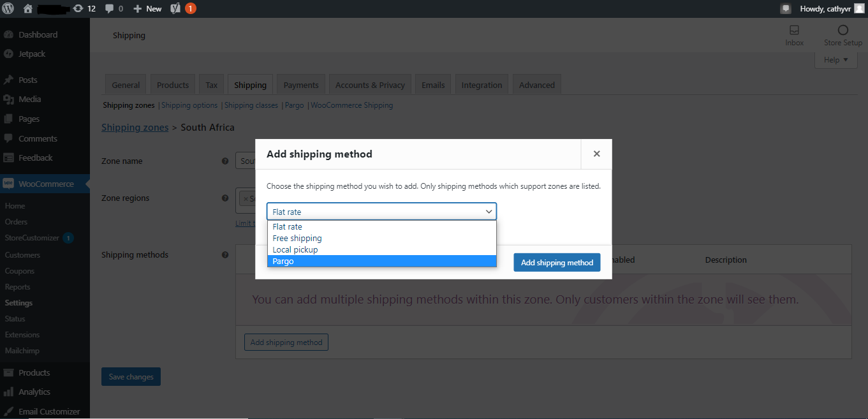Open the WordPress logo menu
This screenshot has width=868, height=419.
click(7, 8)
